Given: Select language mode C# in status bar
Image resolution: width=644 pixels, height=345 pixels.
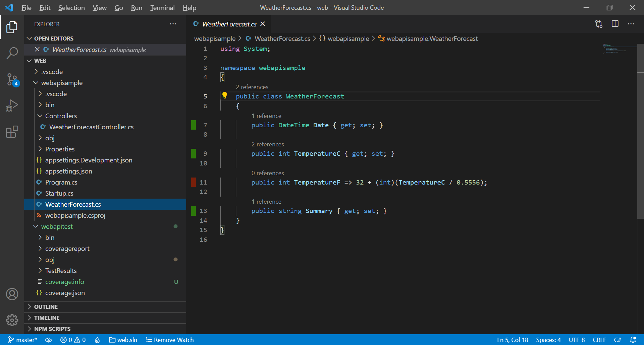Looking at the screenshot, I should coord(618,340).
